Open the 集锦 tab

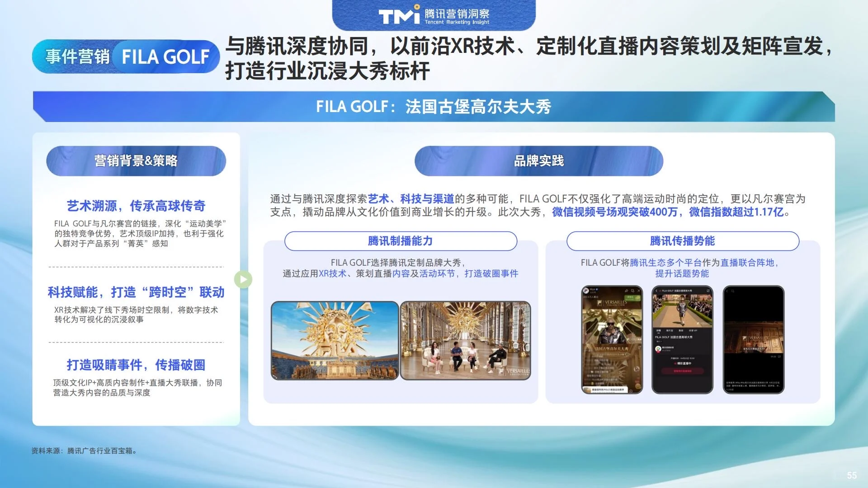[x=682, y=330]
